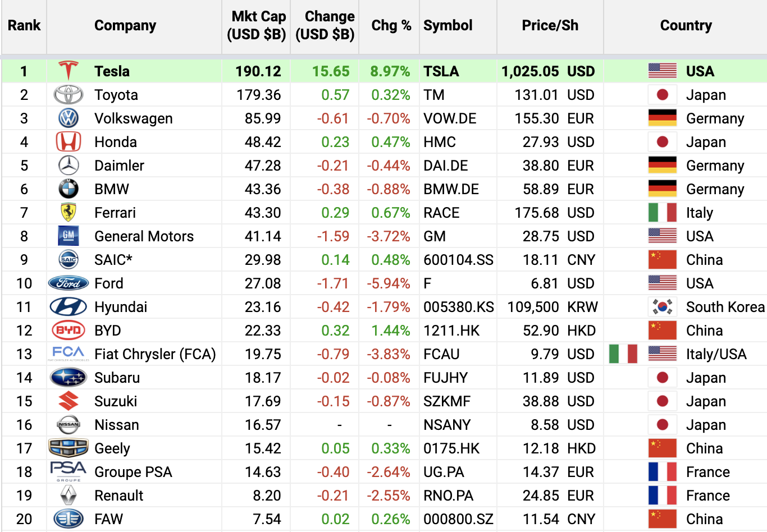Screen dimensions: 767x532
Task: Click the Italian flag next to Ferrari
Action: 663,213
